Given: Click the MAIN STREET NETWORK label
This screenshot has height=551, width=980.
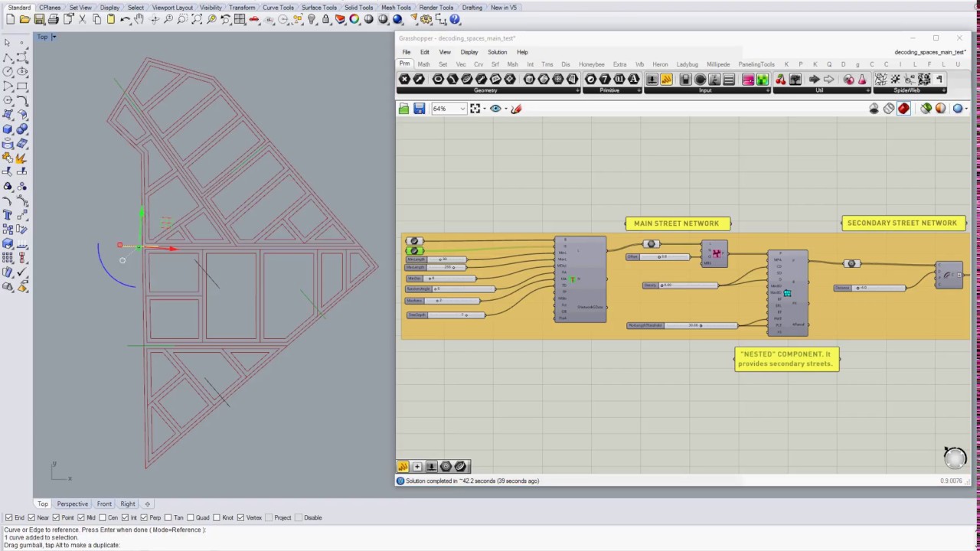Looking at the screenshot, I should click(x=677, y=223).
